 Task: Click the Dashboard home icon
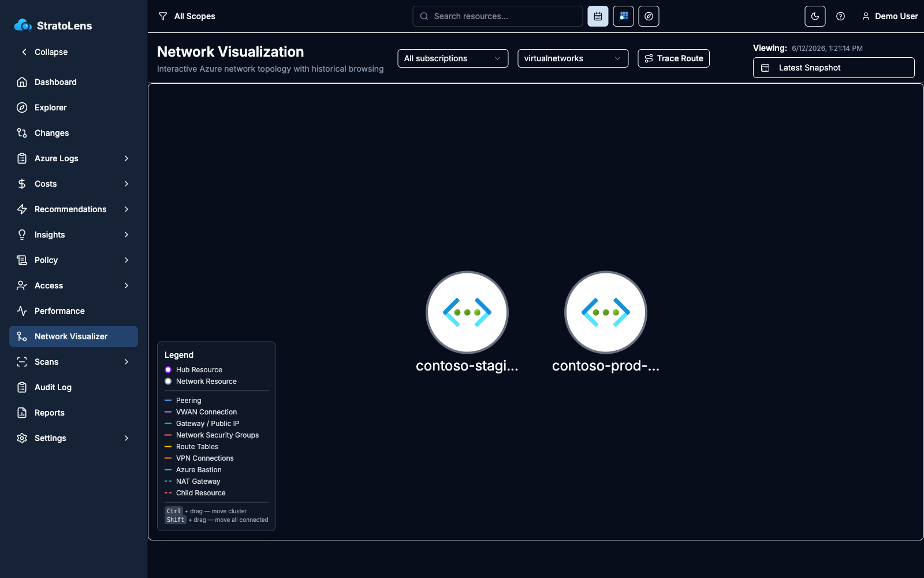click(x=22, y=82)
